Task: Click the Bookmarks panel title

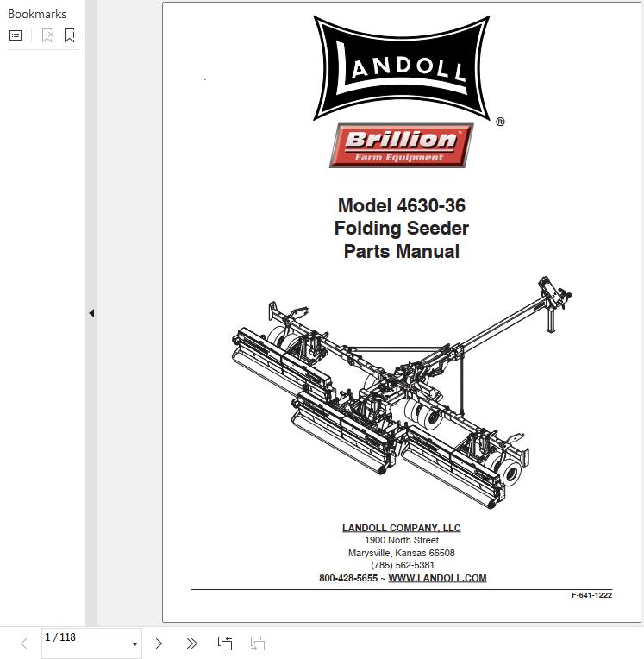Action: [x=37, y=15]
